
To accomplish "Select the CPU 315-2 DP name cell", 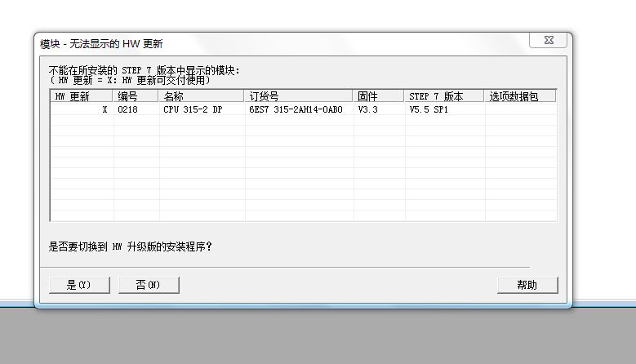I will [193, 109].
